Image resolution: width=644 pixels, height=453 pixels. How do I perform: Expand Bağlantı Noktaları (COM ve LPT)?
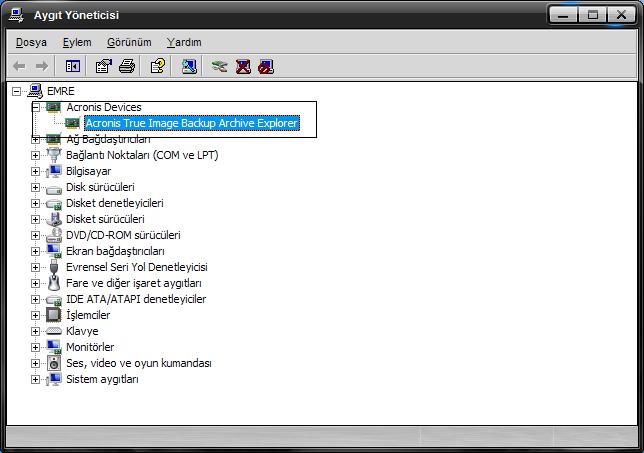[35, 155]
